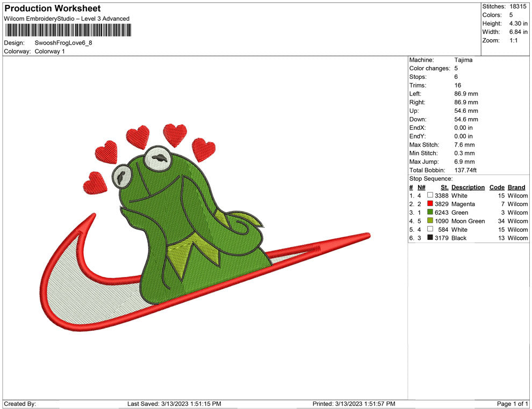Click the Max Jump value 6.9 mm
532x409 pixels.
click(464, 162)
